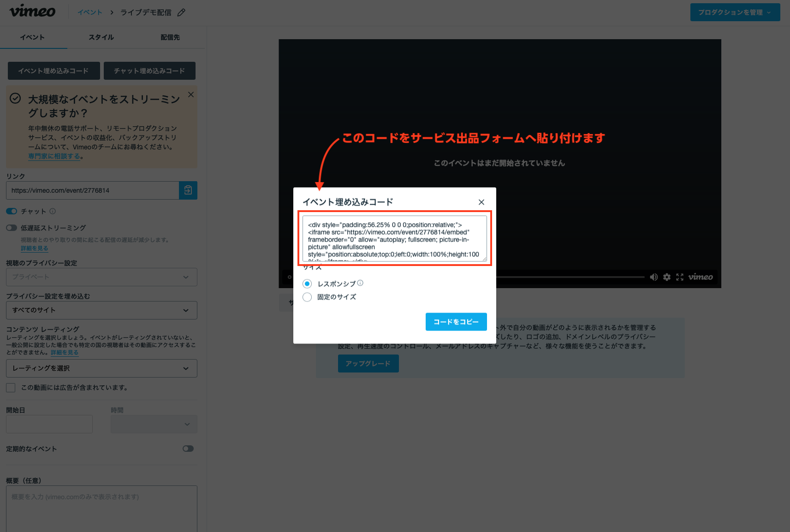Open プロダクションを管理 dropdown menu
This screenshot has height=532, width=790.
click(x=735, y=12)
